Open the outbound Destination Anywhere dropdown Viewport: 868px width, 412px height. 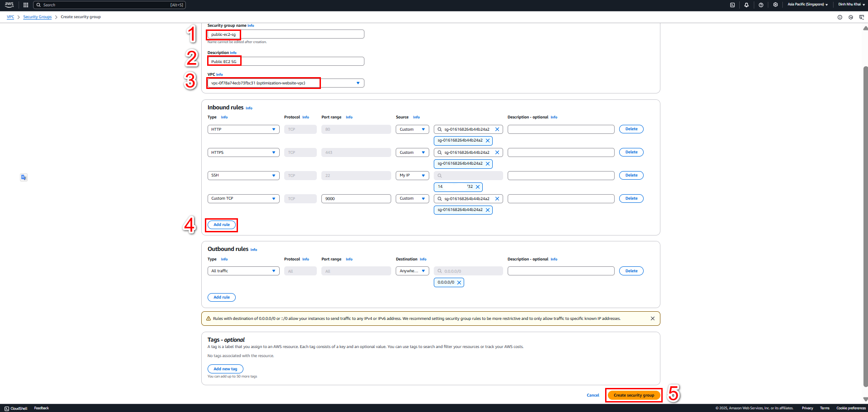(412, 271)
